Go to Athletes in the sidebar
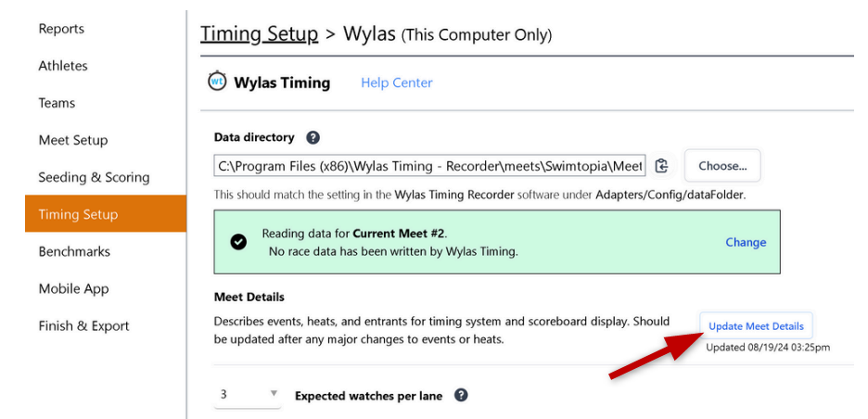 [63, 66]
